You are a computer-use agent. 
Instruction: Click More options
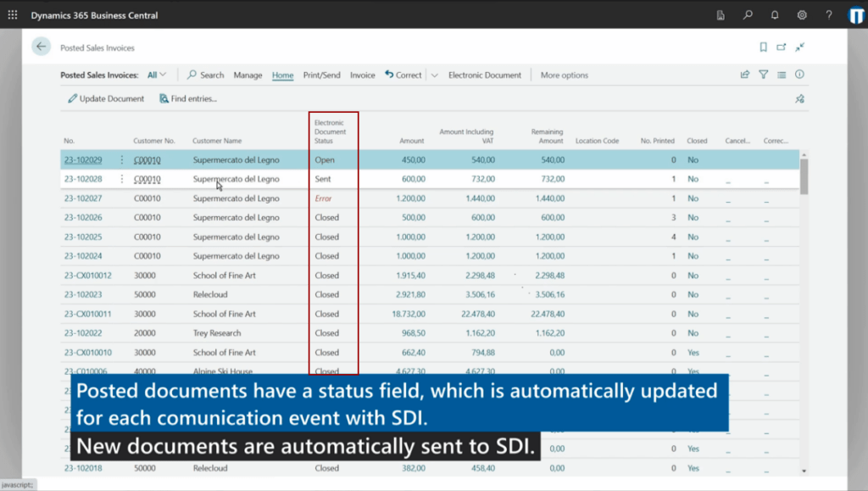click(564, 75)
